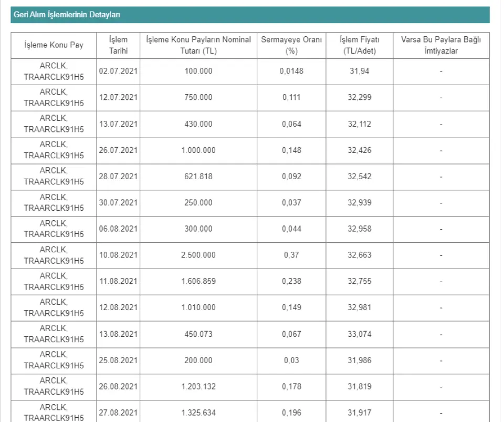Click the price cell showing 32,958

click(x=359, y=229)
